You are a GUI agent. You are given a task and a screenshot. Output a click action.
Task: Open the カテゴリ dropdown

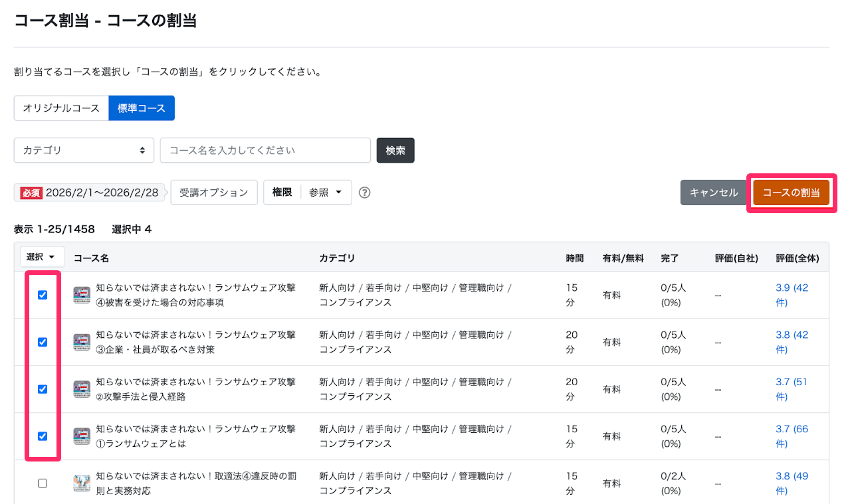[84, 150]
